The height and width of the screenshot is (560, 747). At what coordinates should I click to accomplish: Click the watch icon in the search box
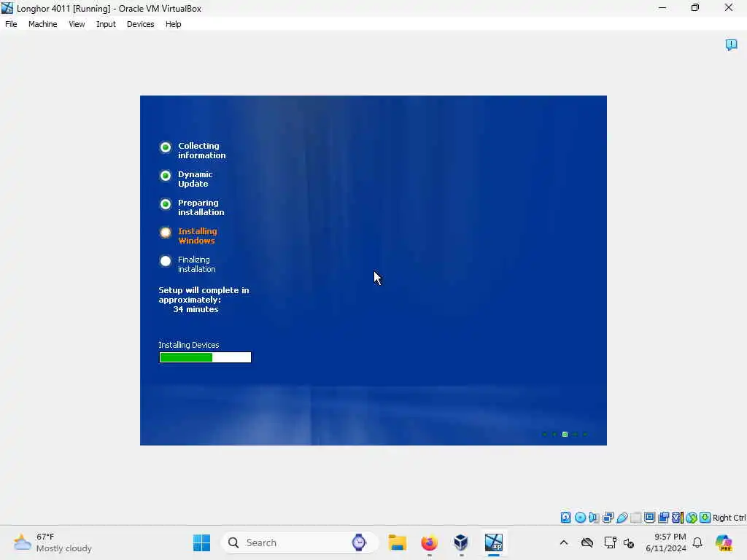[x=359, y=542]
